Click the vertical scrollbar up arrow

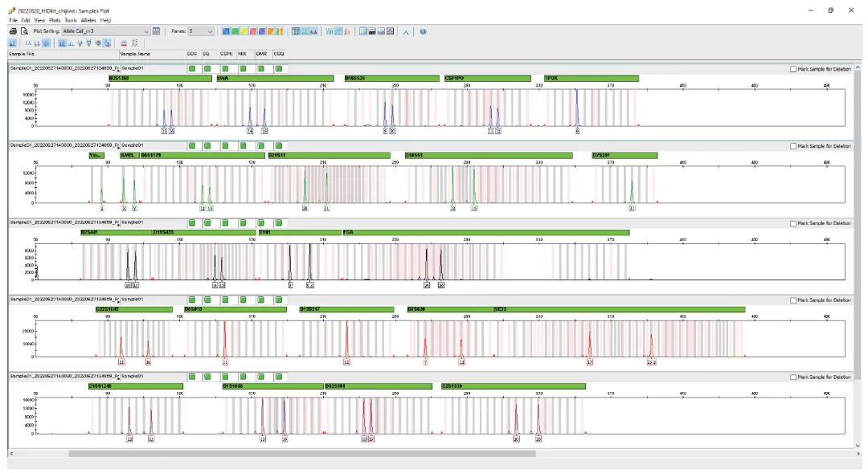pyautogui.click(x=858, y=67)
